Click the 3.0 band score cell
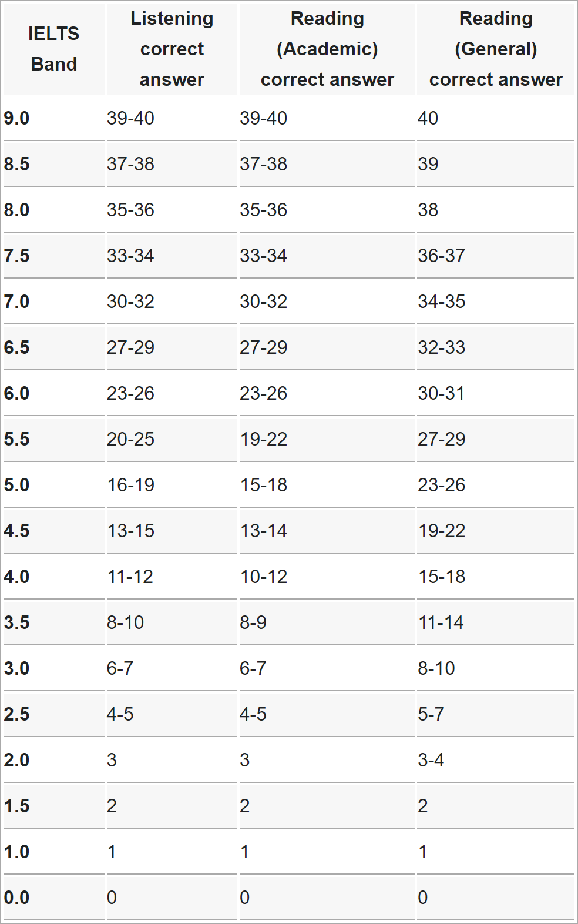Image resolution: width=578 pixels, height=924 pixels. 17,668
